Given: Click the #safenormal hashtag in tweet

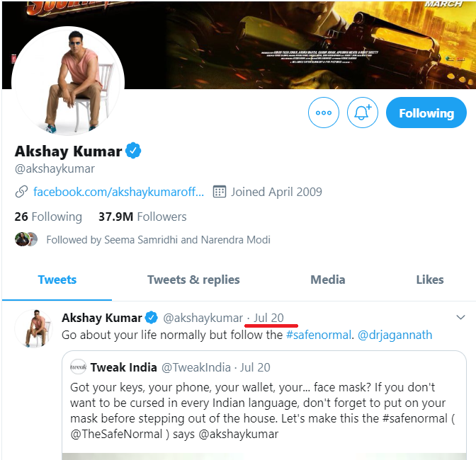Looking at the screenshot, I should pyautogui.click(x=318, y=335).
